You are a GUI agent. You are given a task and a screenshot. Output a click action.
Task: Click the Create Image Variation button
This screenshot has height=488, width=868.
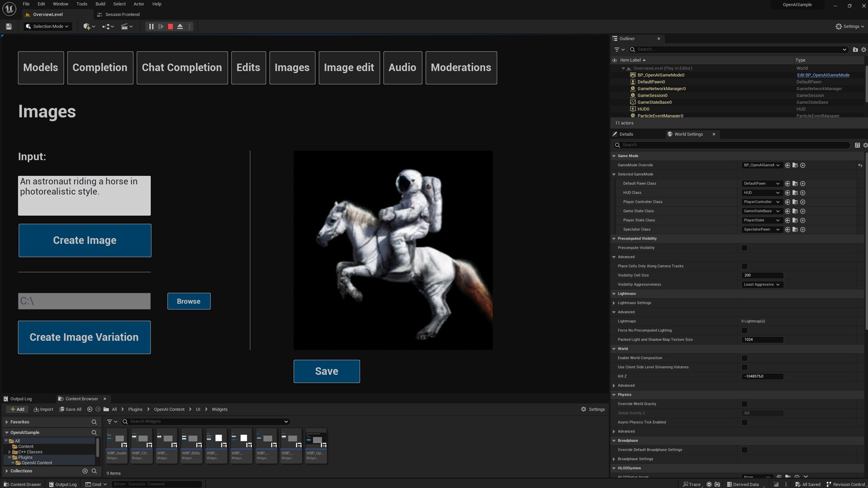click(84, 337)
